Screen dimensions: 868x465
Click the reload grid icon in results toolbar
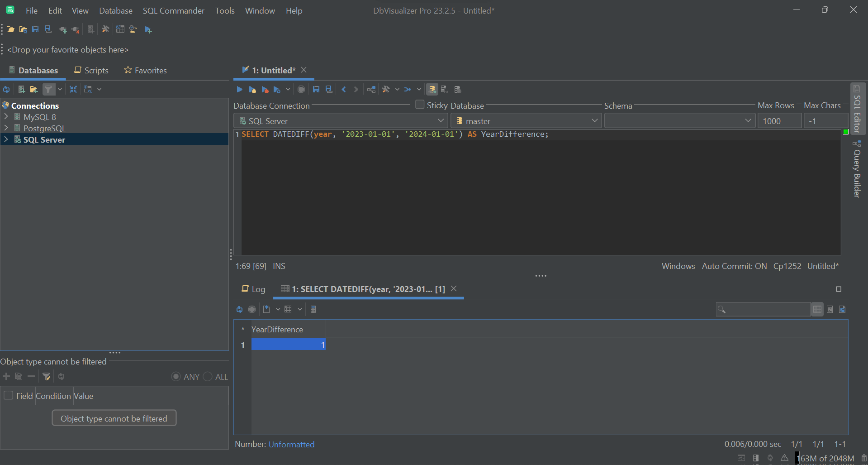pyautogui.click(x=239, y=309)
